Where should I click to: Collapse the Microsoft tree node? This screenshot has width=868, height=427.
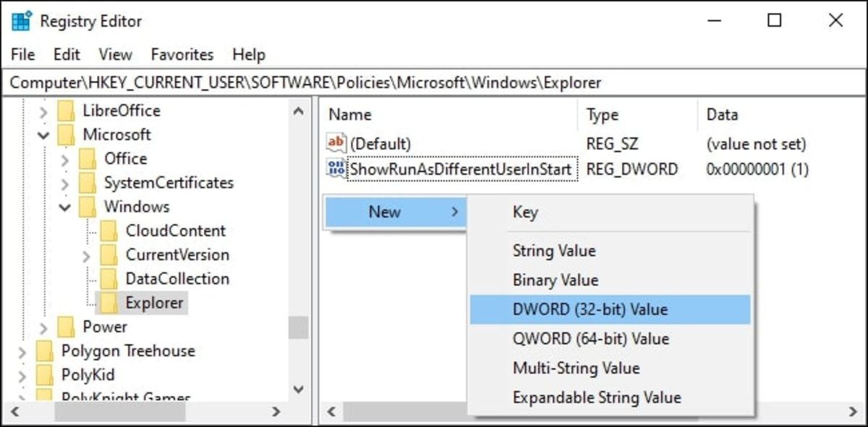[x=43, y=135]
